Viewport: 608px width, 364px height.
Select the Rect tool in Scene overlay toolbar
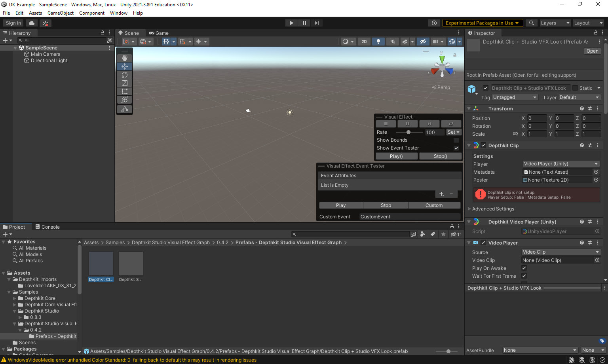pyautogui.click(x=124, y=91)
